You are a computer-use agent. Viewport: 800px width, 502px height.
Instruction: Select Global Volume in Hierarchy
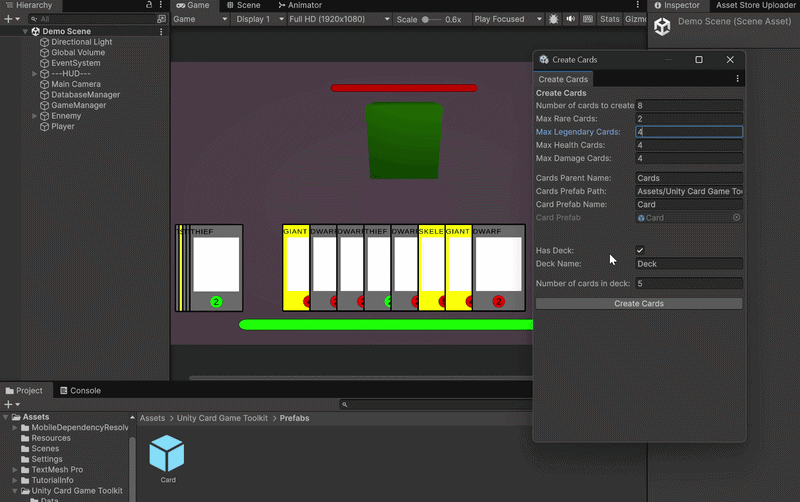78,53
